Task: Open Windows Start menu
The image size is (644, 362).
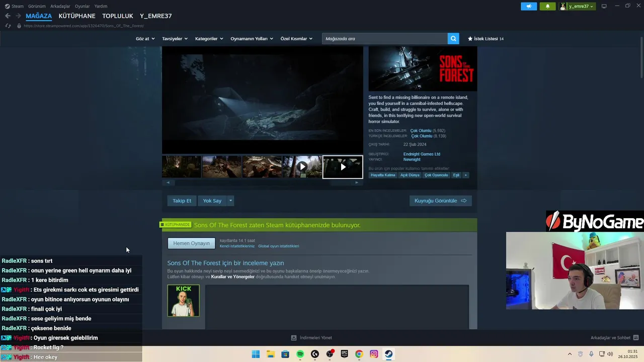Action: click(256, 354)
